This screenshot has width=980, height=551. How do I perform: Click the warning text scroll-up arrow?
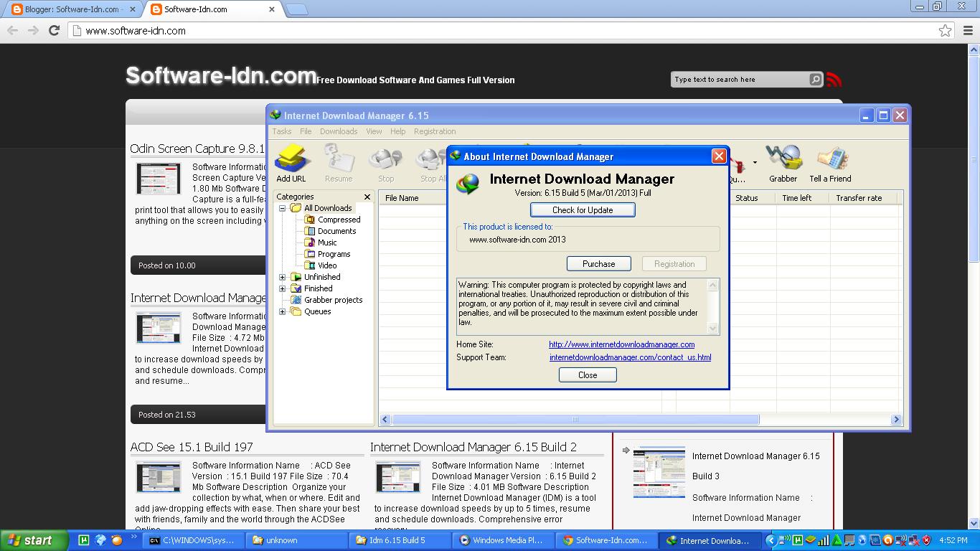(712, 285)
